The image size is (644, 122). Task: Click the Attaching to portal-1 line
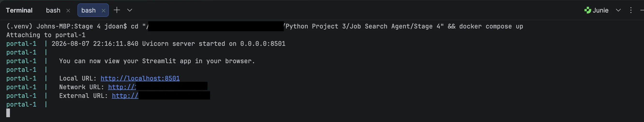coord(46,35)
